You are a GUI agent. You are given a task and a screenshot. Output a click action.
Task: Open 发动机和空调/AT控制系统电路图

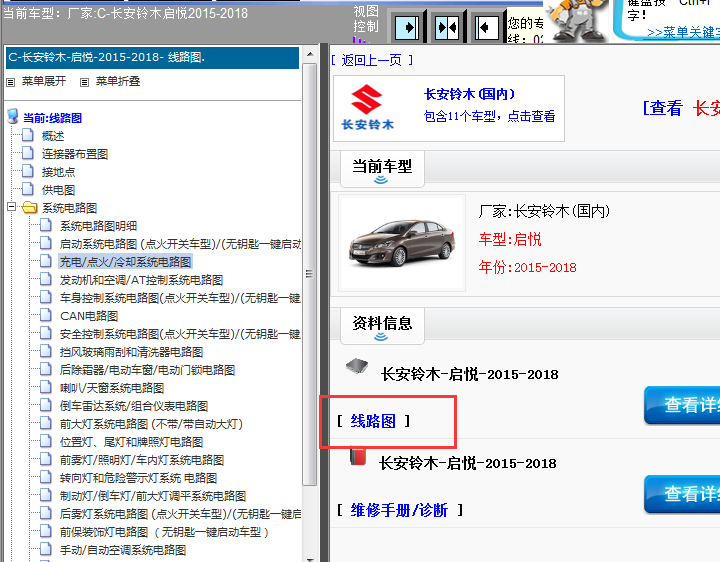(141, 280)
